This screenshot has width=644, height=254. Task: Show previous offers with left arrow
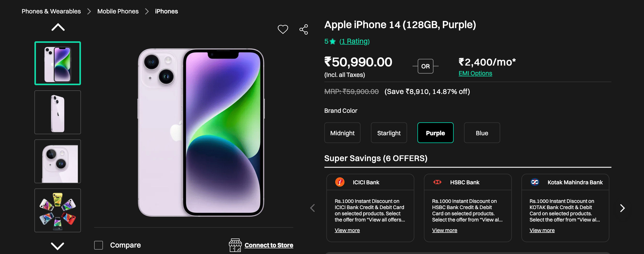pos(313,208)
